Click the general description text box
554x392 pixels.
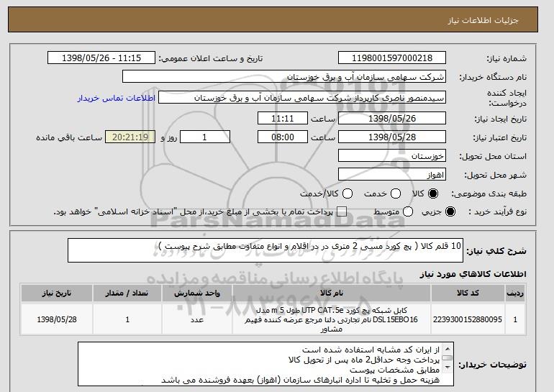coord(265,250)
